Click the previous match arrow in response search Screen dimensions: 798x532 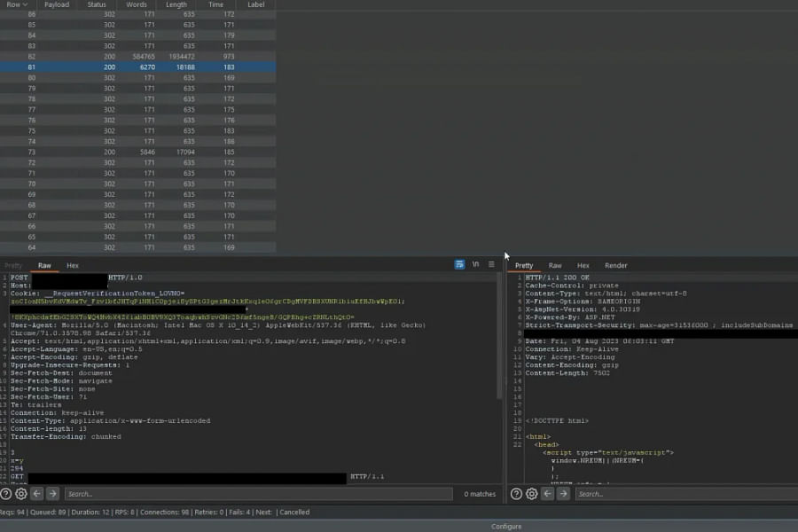pyautogui.click(x=545, y=494)
